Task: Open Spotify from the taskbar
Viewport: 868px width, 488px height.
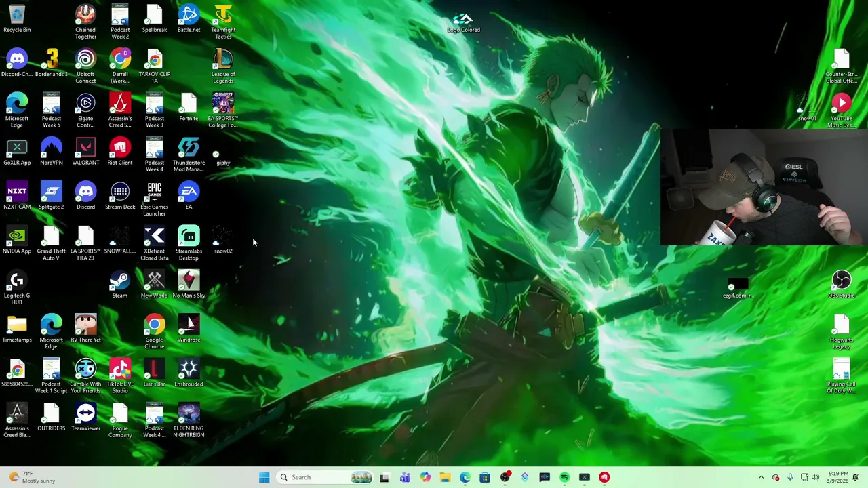Action: click(x=564, y=477)
